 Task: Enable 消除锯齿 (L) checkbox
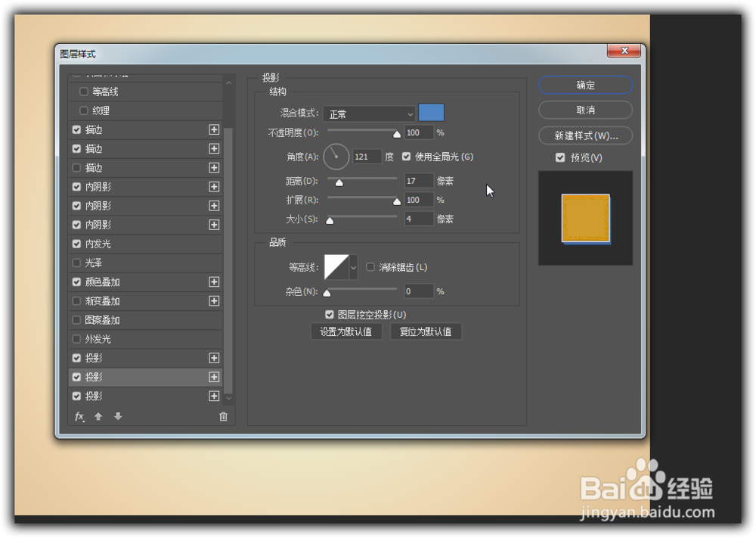[x=370, y=267]
